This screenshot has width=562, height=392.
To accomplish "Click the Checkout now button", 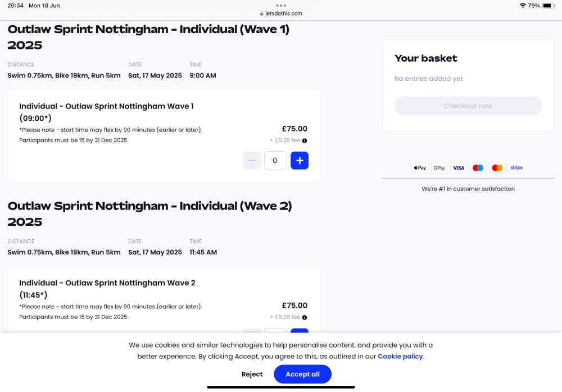I will [468, 106].
